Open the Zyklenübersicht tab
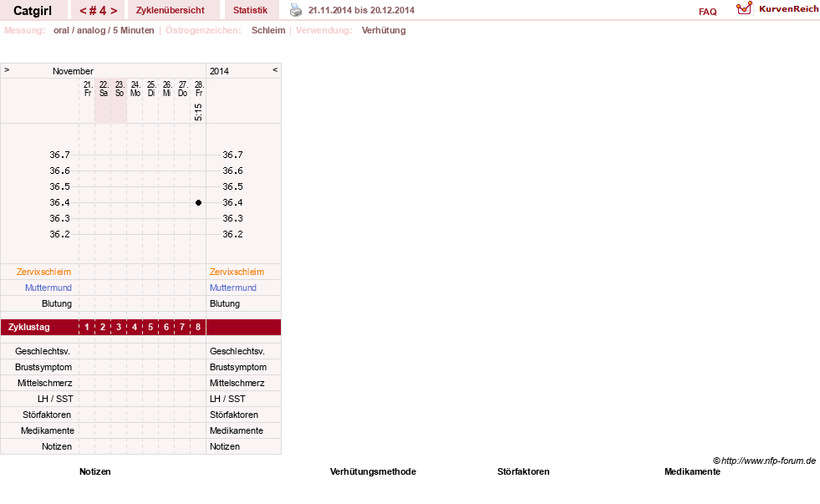This screenshot has width=820, height=504. point(171,10)
